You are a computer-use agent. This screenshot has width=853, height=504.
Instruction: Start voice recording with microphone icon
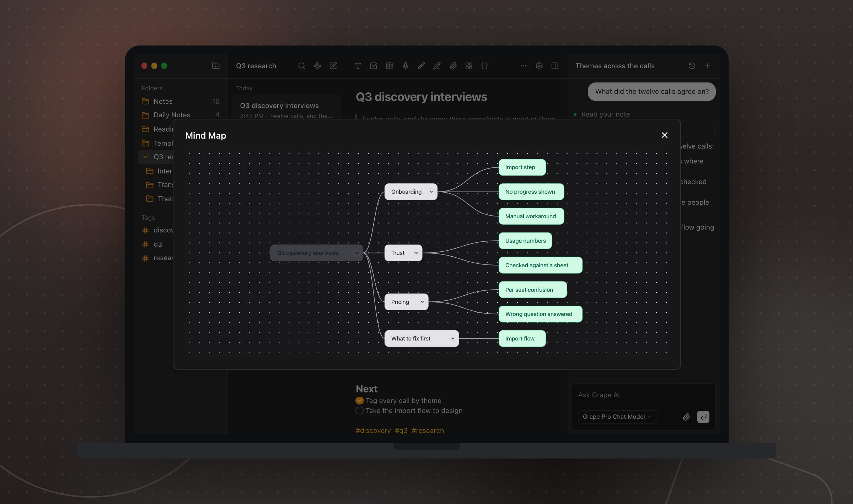click(x=405, y=66)
